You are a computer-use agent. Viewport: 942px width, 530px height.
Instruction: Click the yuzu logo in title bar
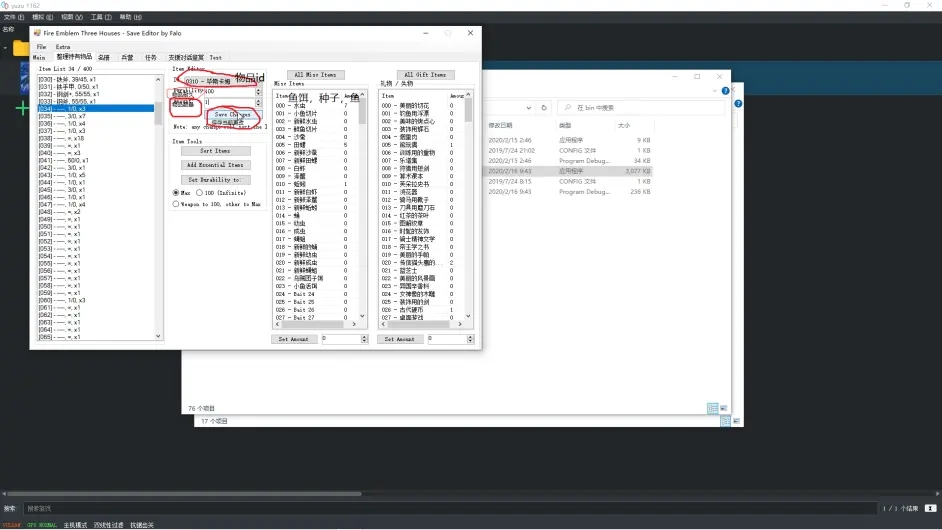(6, 5)
